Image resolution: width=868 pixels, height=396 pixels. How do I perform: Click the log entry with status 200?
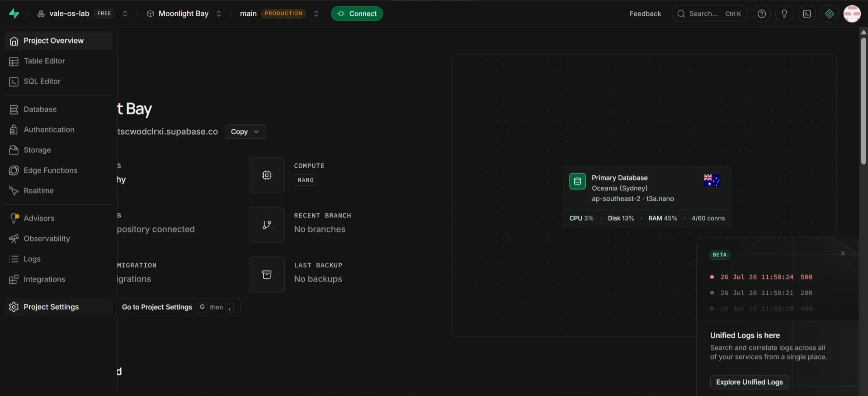(x=761, y=293)
